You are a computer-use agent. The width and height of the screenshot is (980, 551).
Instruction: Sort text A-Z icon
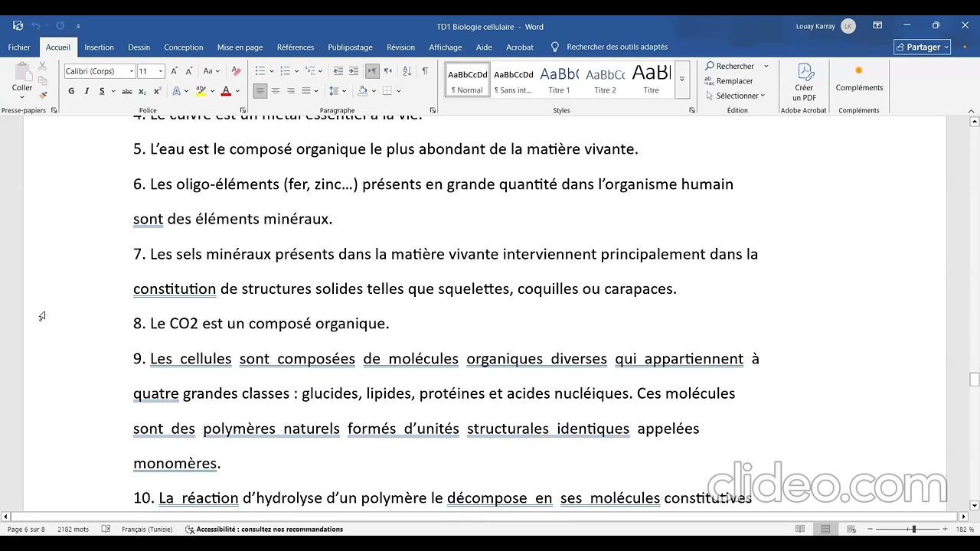tap(407, 71)
